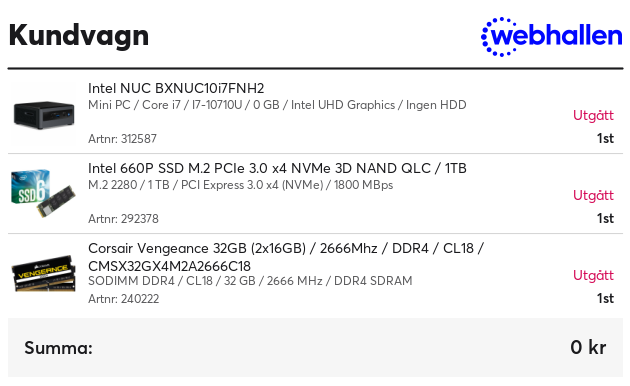
Task: Select the Artnr: 292378 text
Action: point(123,219)
